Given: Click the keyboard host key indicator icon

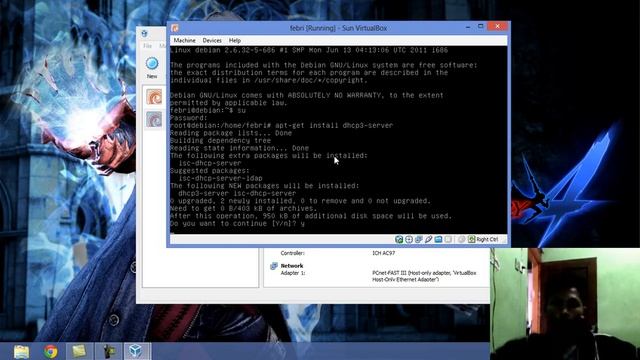Looking at the screenshot, I should pyautogui.click(x=471, y=240).
